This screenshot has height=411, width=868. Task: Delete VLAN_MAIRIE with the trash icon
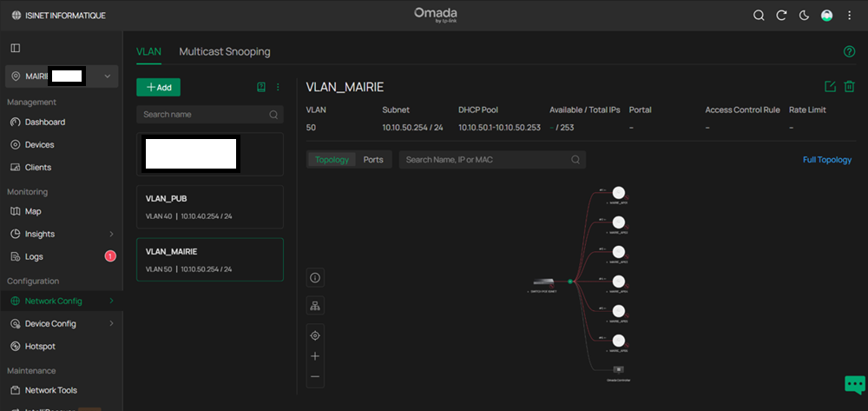point(849,86)
